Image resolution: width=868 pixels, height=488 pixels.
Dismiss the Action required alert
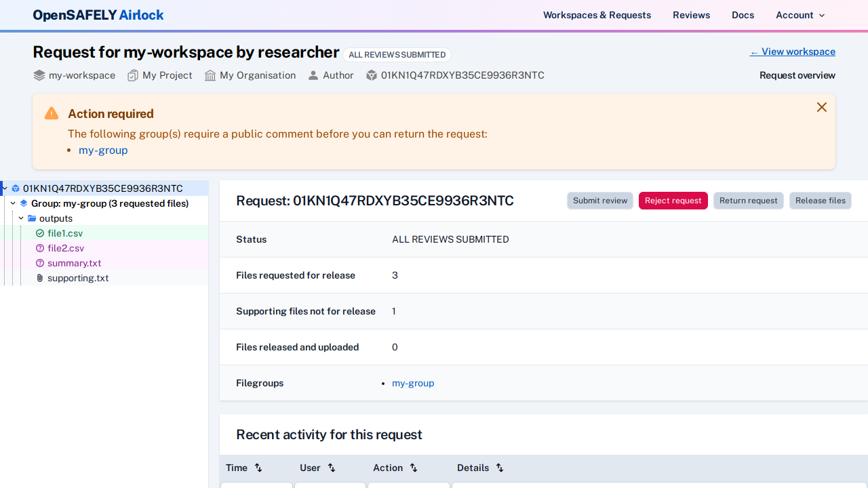pyautogui.click(x=821, y=107)
